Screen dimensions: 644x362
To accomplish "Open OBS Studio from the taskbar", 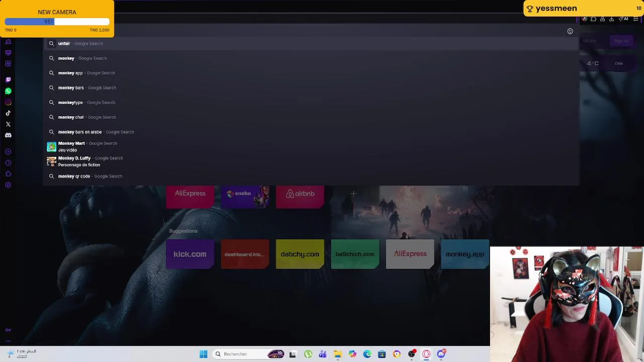I will (x=412, y=354).
